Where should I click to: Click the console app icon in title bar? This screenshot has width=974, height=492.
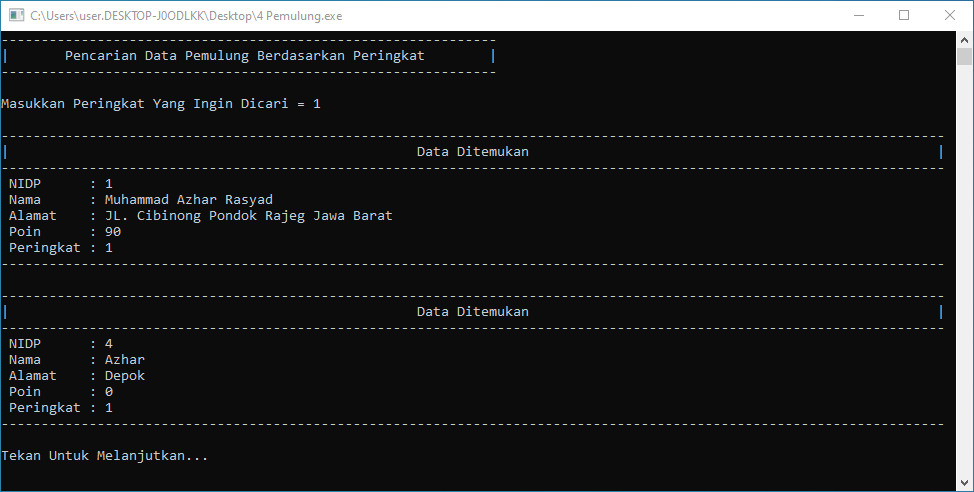click(x=17, y=16)
